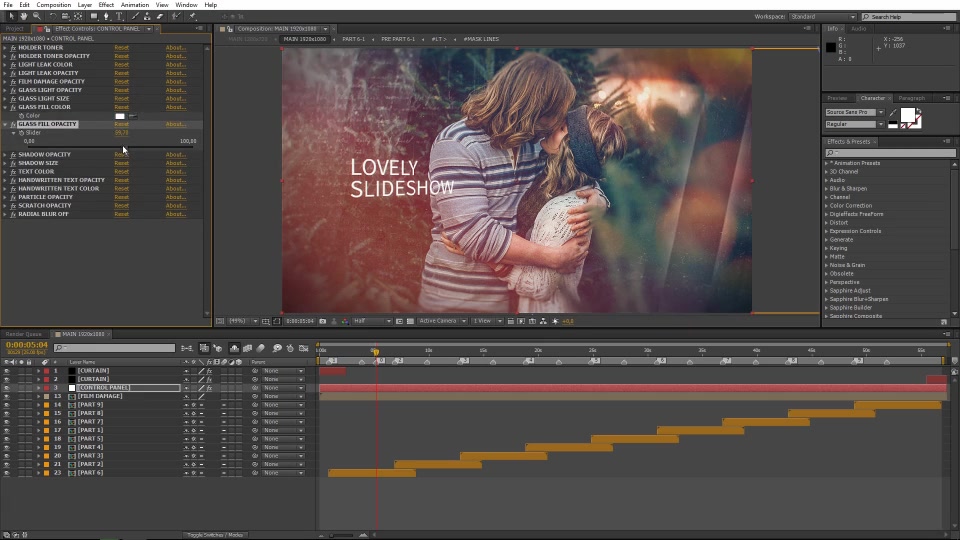Collapse the GLASS FILL COLOR effect
The width and height of the screenshot is (960, 540).
[x=5, y=107]
